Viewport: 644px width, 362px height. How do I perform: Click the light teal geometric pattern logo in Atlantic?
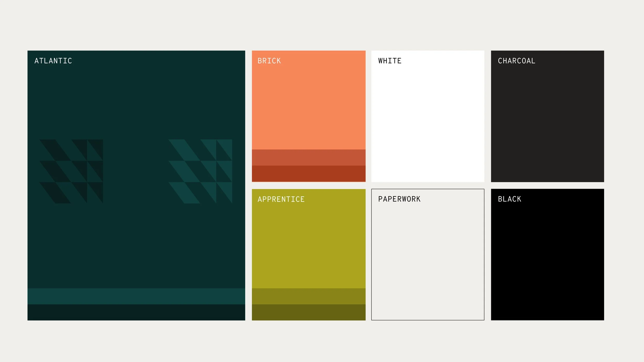200,171
